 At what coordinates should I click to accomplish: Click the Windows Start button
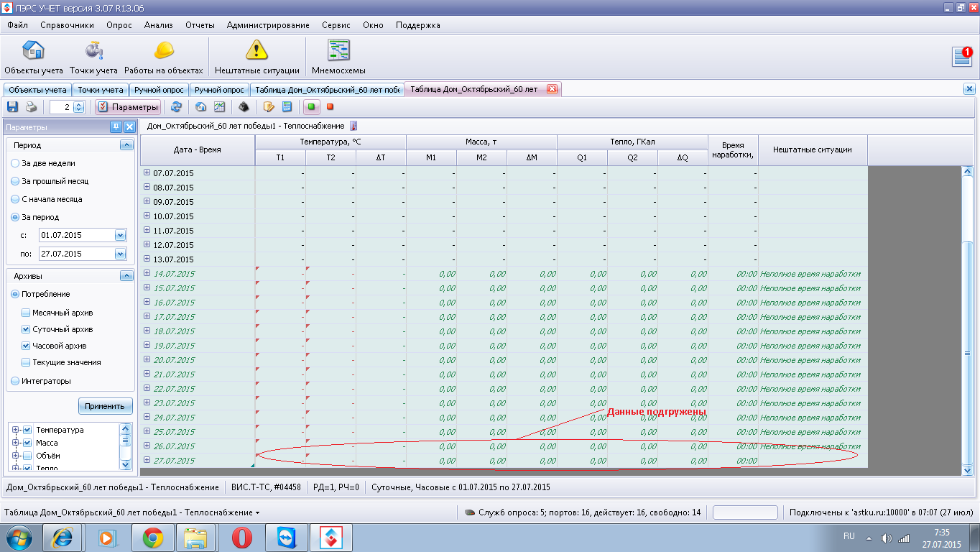19,537
